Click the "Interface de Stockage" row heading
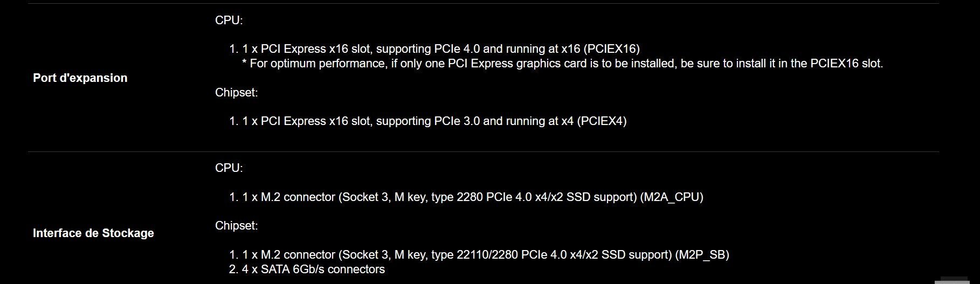 pyautogui.click(x=93, y=233)
